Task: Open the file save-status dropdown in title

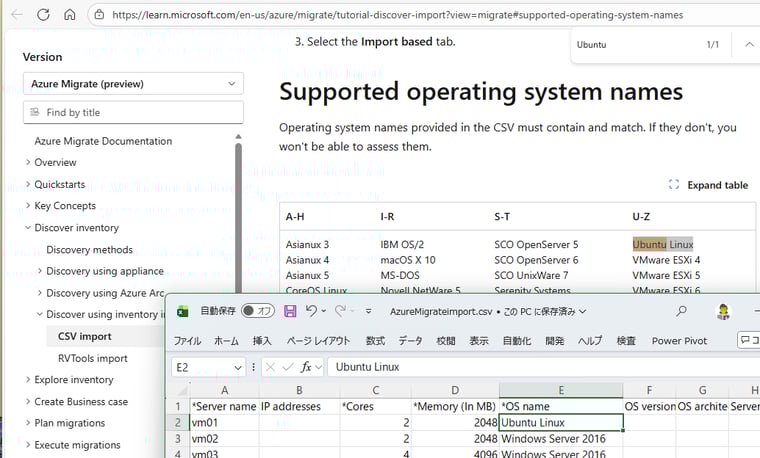Action: point(583,312)
